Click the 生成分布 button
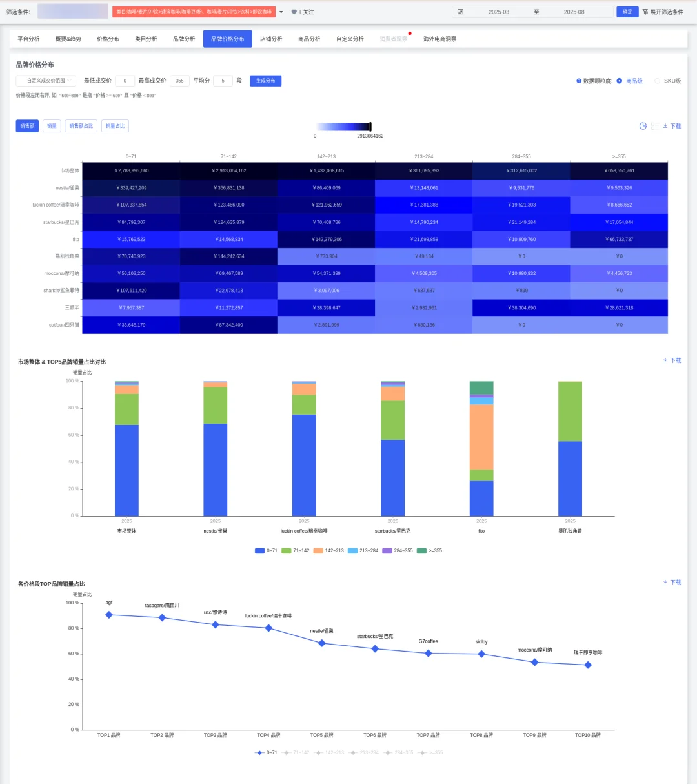 pyautogui.click(x=265, y=81)
